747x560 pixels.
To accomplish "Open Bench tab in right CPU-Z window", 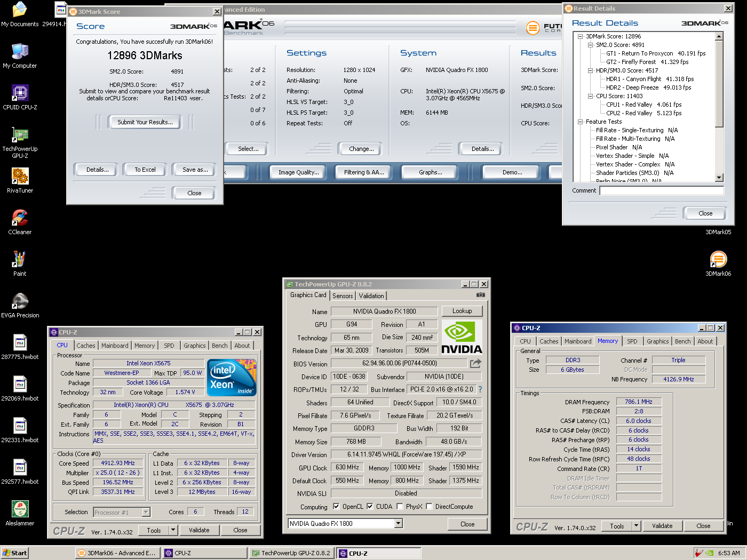I will [x=682, y=341].
